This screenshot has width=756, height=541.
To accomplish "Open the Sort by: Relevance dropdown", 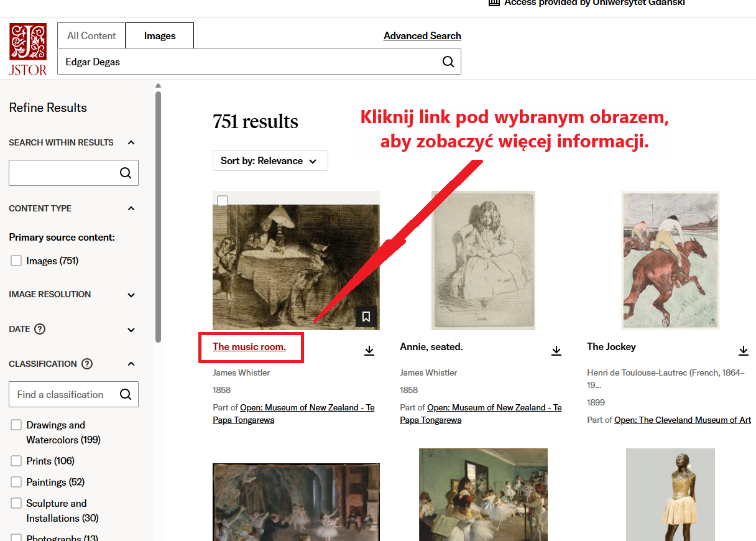I will click(270, 160).
